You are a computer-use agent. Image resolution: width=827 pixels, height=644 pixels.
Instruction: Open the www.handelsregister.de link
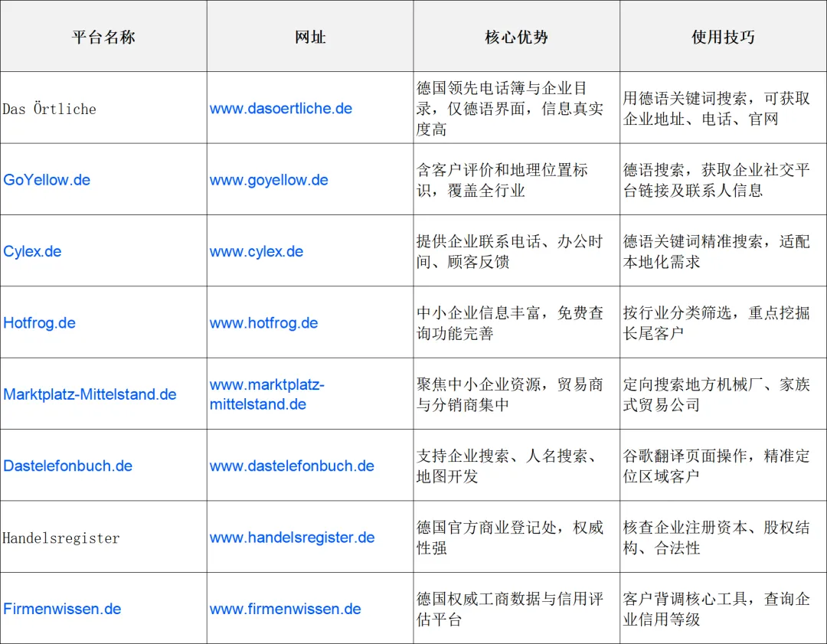pyautogui.click(x=291, y=537)
